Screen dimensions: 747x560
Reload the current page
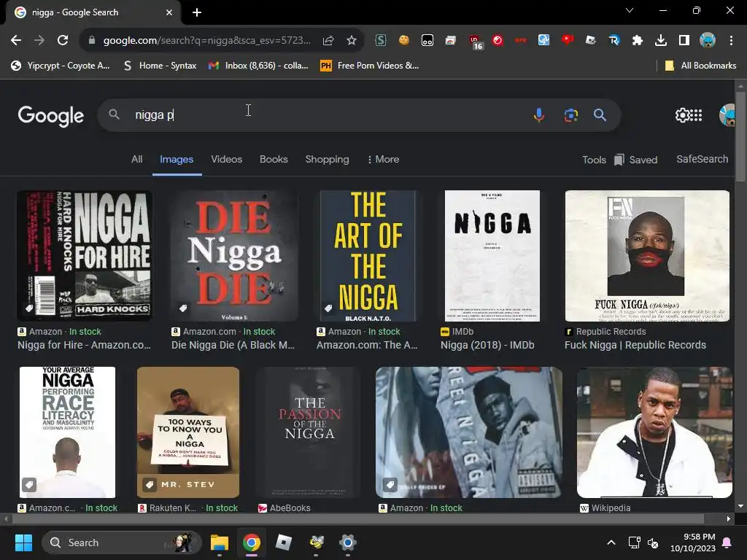click(x=63, y=41)
